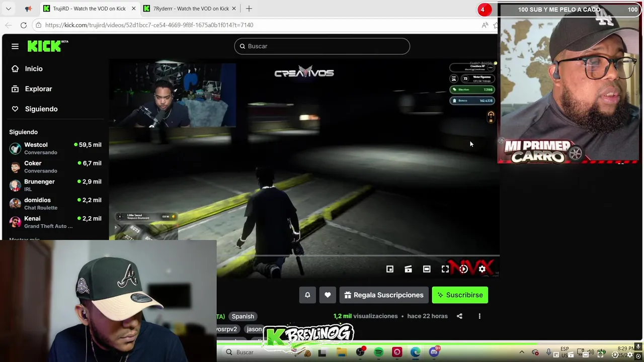Image resolution: width=644 pixels, height=362 pixels.
Task: Click Regala Suscripciones button
Action: pos(384,295)
